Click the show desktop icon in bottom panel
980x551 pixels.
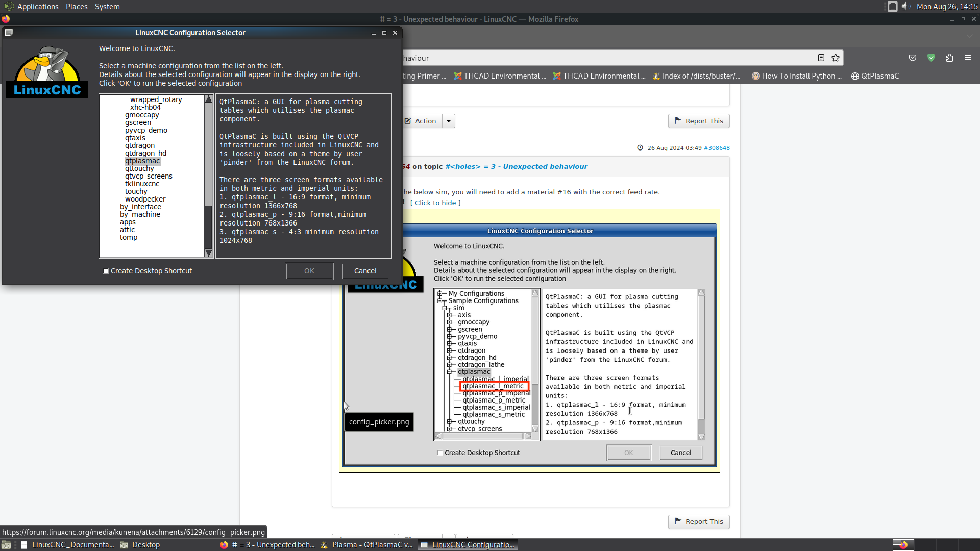coord(6,545)
